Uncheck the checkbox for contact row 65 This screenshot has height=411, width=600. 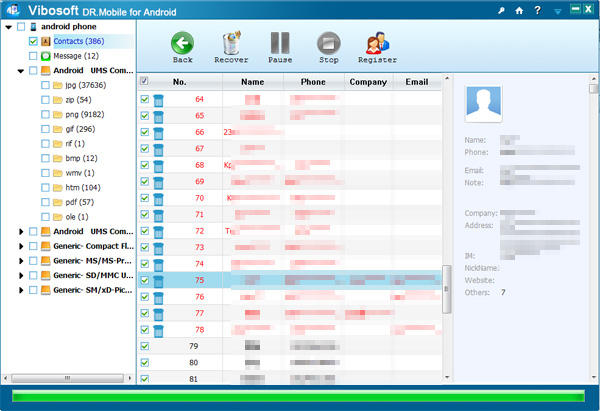(x=144, y=116)
